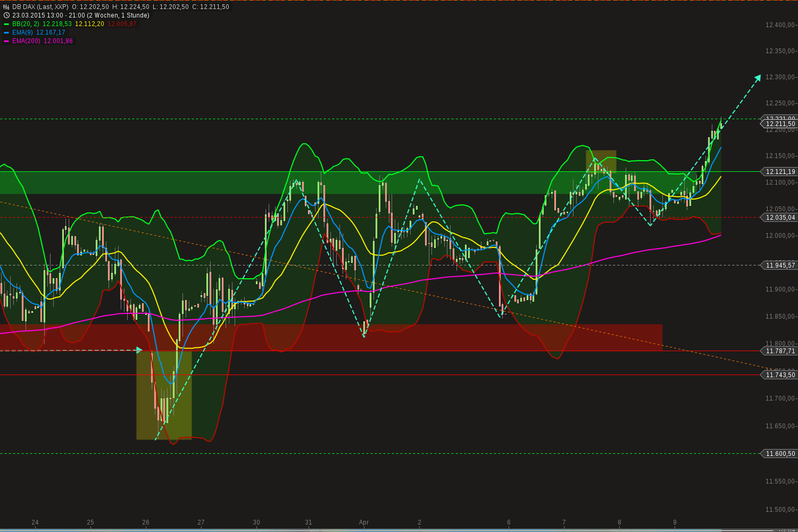This screenshot has height=532, width=798.
Task: Click the 12.150,00 price axis label
Action: (x=780, y=156)
